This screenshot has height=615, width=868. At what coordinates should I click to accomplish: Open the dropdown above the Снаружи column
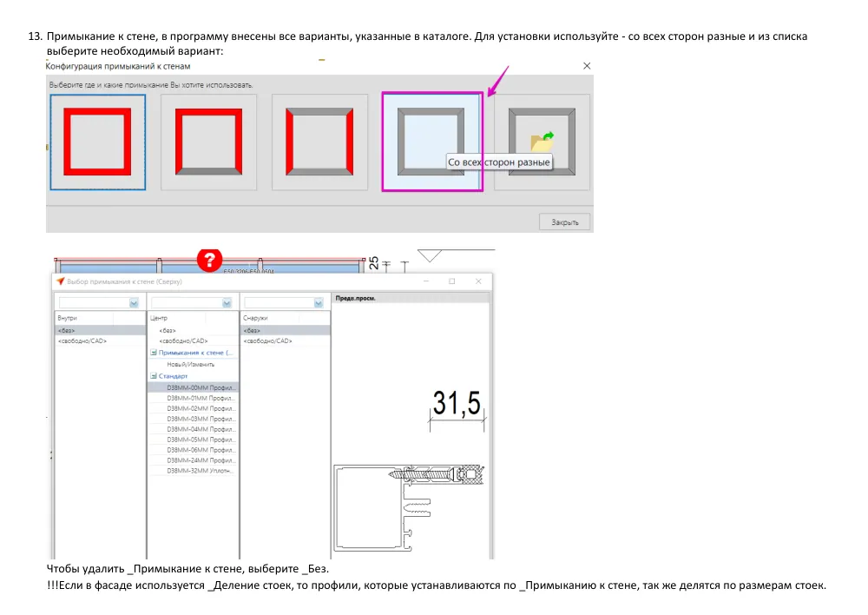coord(319,303)
